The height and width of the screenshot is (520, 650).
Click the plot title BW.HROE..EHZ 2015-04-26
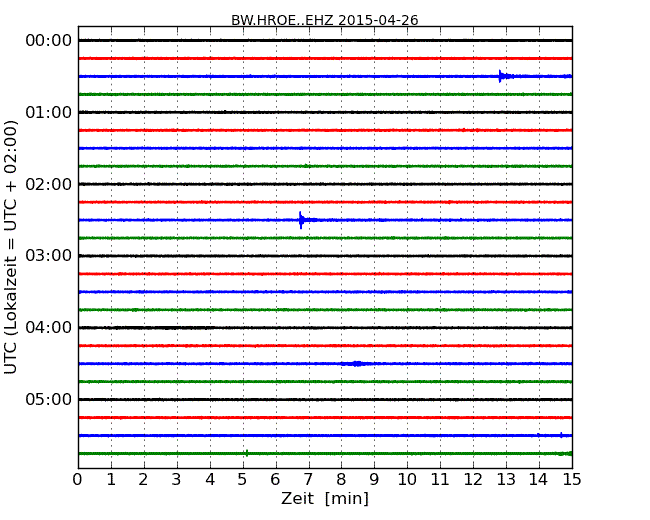pos(325,20)
